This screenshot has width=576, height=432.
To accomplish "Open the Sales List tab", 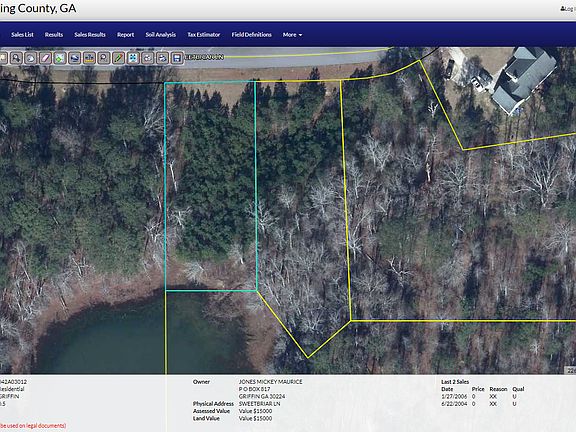I will 22,35.
